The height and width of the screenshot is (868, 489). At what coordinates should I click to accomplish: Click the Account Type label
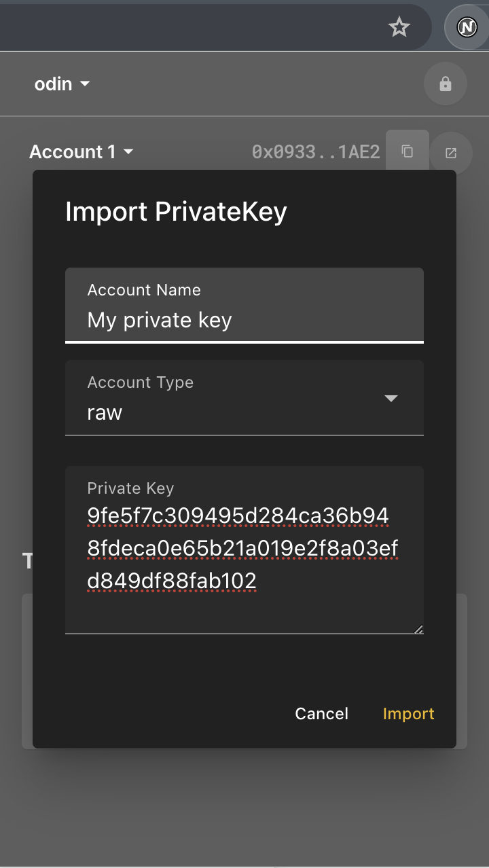pos(140,382)
